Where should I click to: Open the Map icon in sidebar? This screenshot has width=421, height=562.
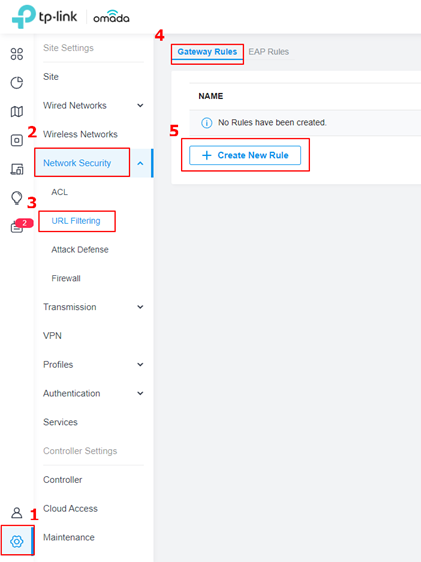point(16,111)
